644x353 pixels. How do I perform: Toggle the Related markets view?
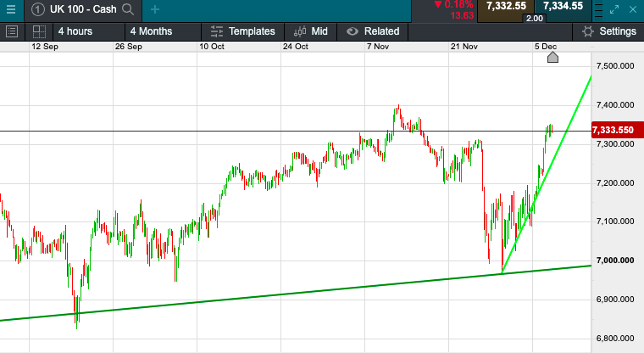[373, 31]
